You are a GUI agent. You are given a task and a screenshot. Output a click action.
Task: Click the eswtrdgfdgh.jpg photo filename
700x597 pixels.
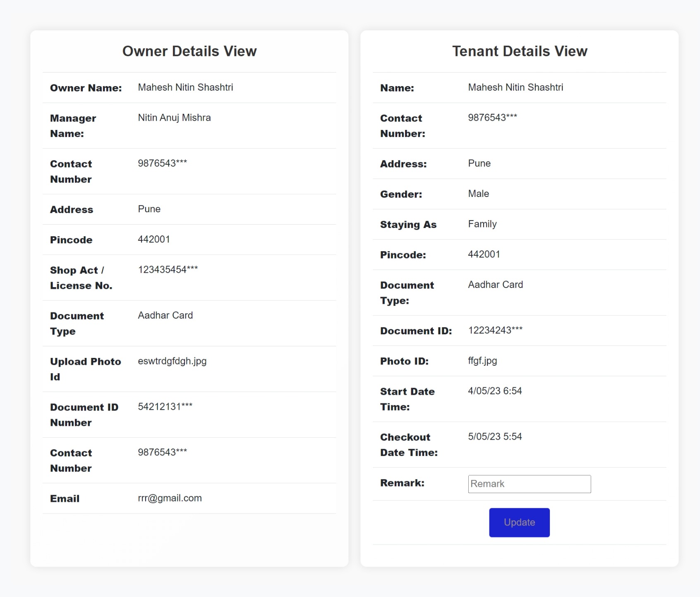click(172, 361)
